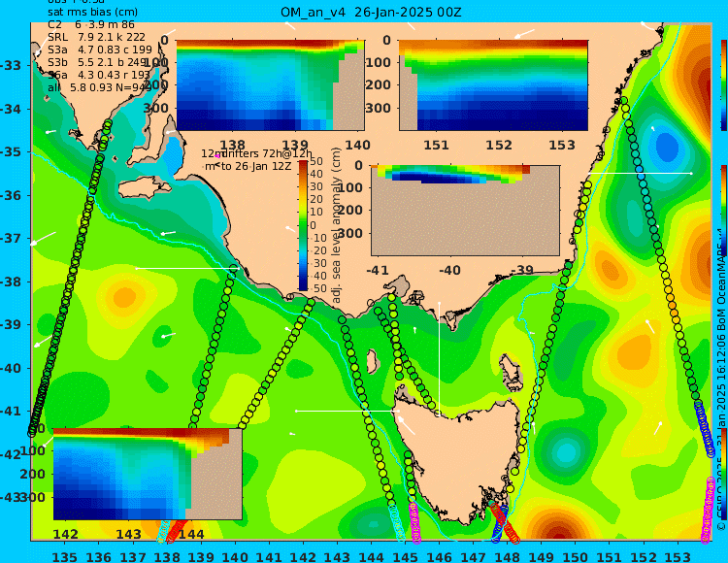The height and width of the screenshot is (563, 728).
Task: Click latitude label -39 on left axis
Action: click(11, 324)
